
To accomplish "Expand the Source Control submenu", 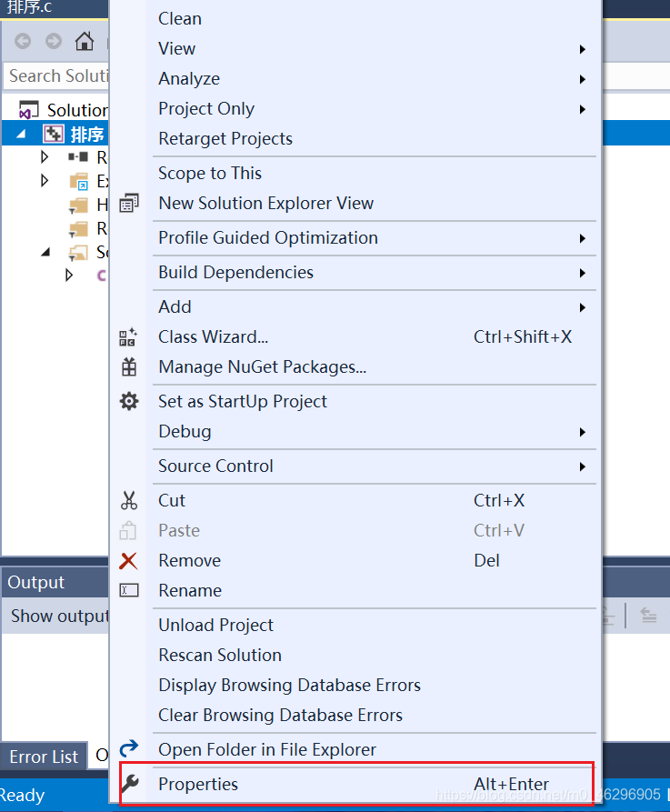I will 583,466.
